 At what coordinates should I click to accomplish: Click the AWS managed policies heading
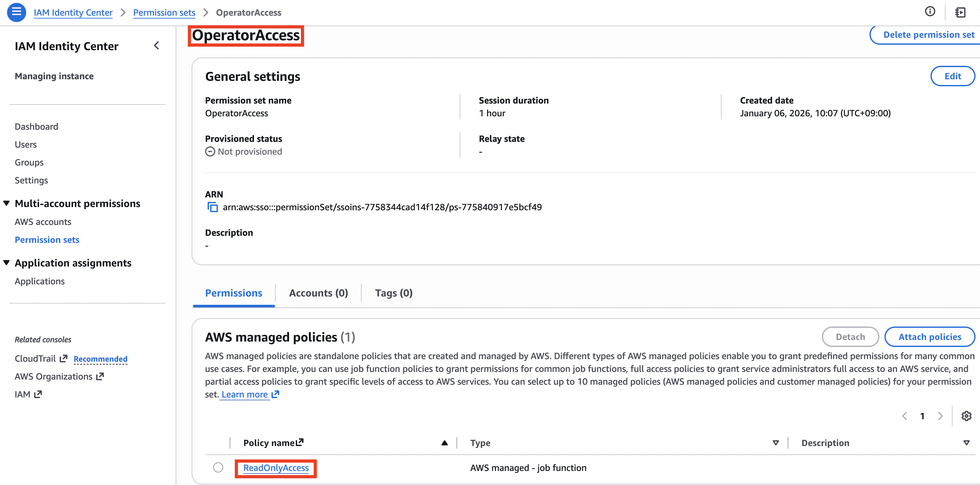[280, 337]
